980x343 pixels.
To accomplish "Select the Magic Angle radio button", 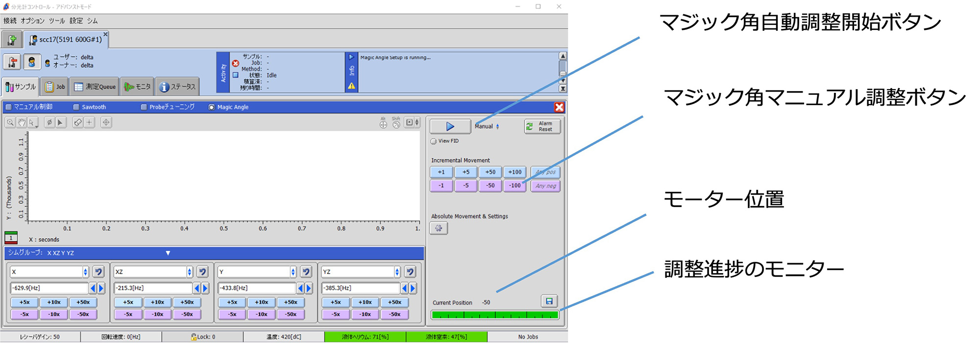I will point(212,107).
